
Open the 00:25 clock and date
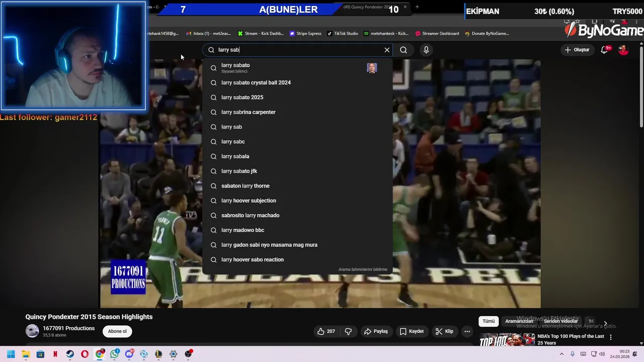(619, 354)
